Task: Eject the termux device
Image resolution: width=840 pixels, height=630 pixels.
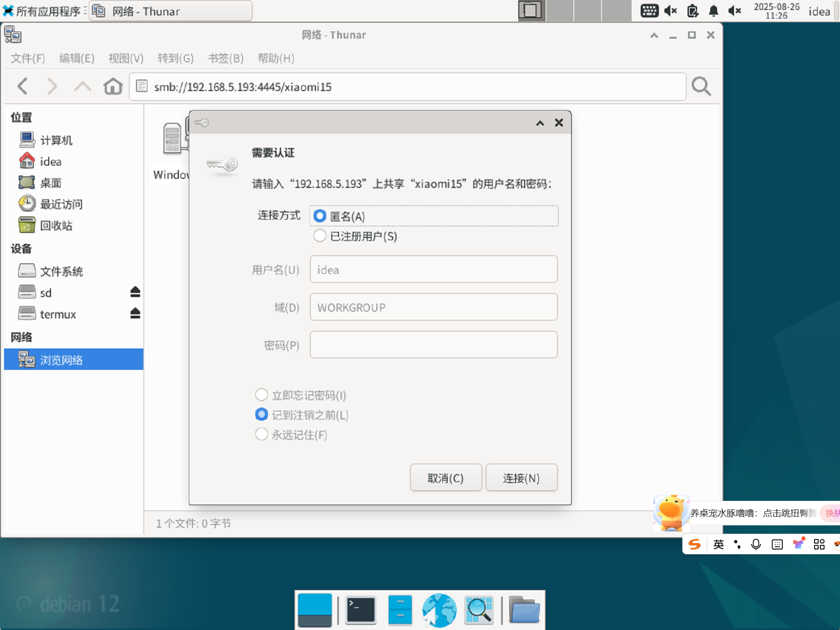Action: click(135, 313)
